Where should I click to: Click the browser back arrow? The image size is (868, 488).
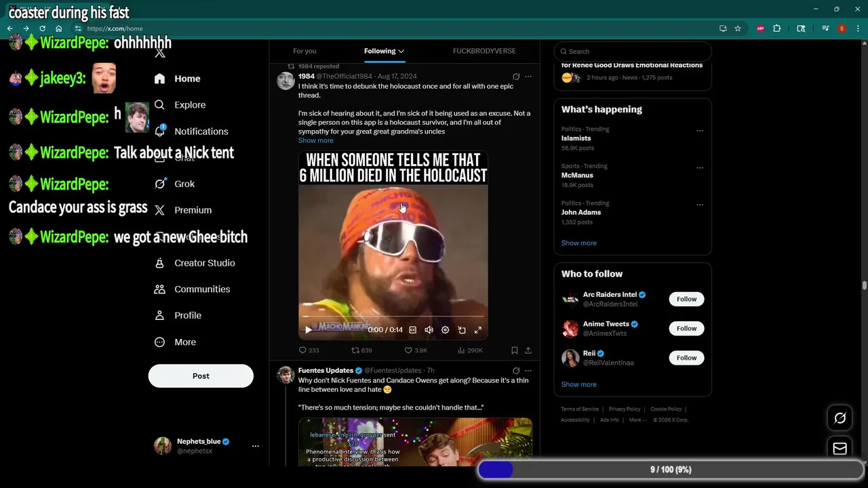click(x=10, y=28)
